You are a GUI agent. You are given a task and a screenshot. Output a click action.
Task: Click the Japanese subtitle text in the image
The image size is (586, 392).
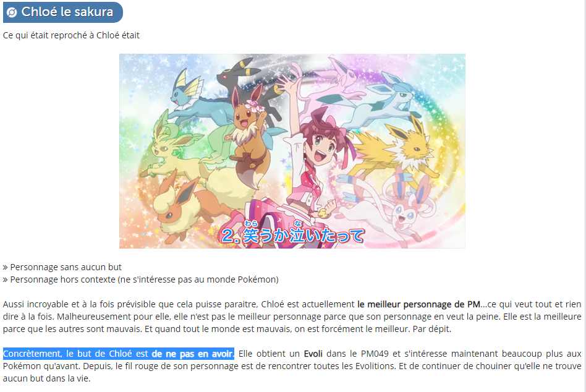292,232
